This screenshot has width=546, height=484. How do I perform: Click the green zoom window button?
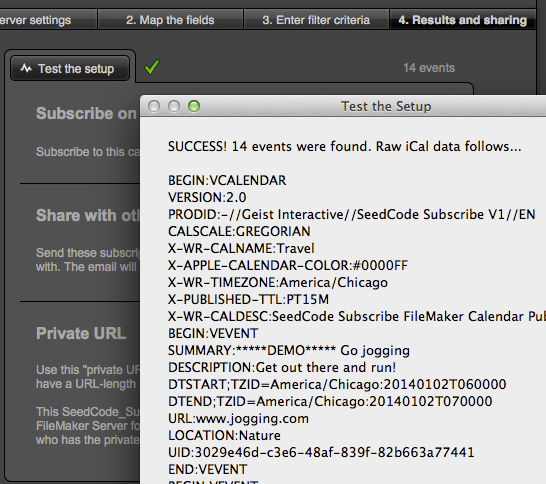[x=194, y=106]
